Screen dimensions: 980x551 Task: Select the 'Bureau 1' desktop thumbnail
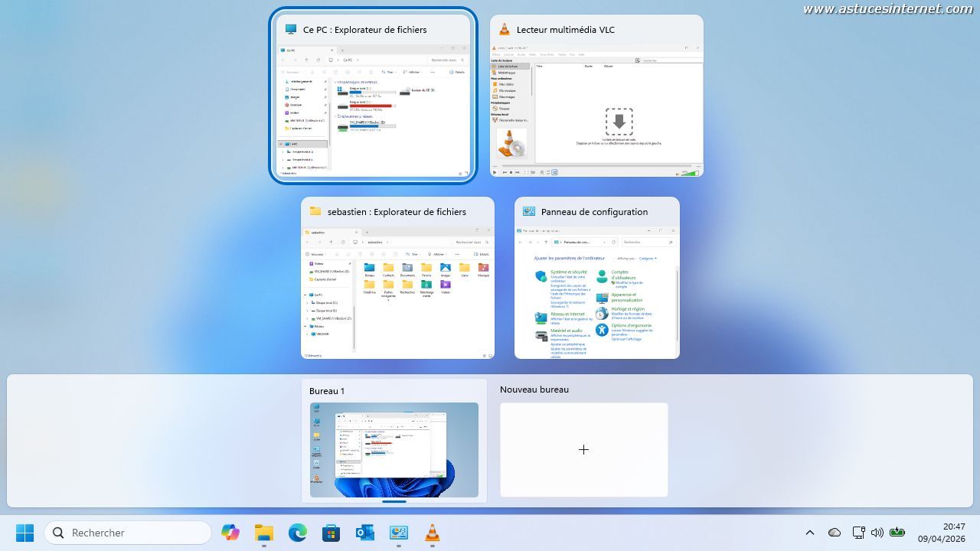(x=394, y=449)
